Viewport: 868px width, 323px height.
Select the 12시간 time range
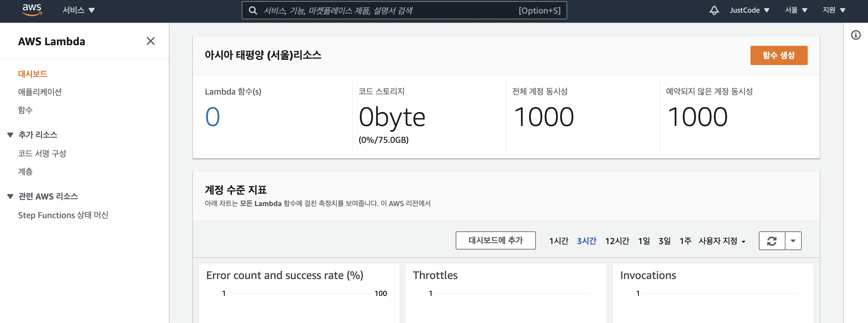click(x=617, y=241)
